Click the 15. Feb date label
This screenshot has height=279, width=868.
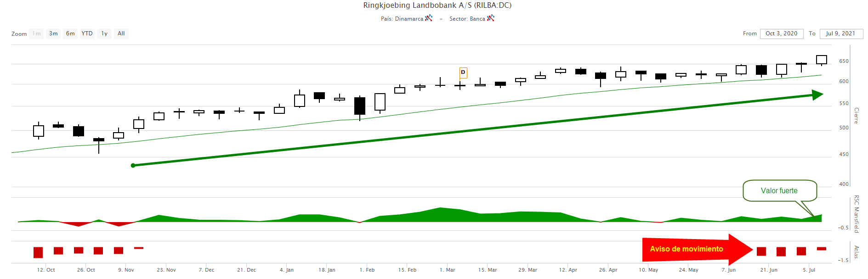[407, 270]
